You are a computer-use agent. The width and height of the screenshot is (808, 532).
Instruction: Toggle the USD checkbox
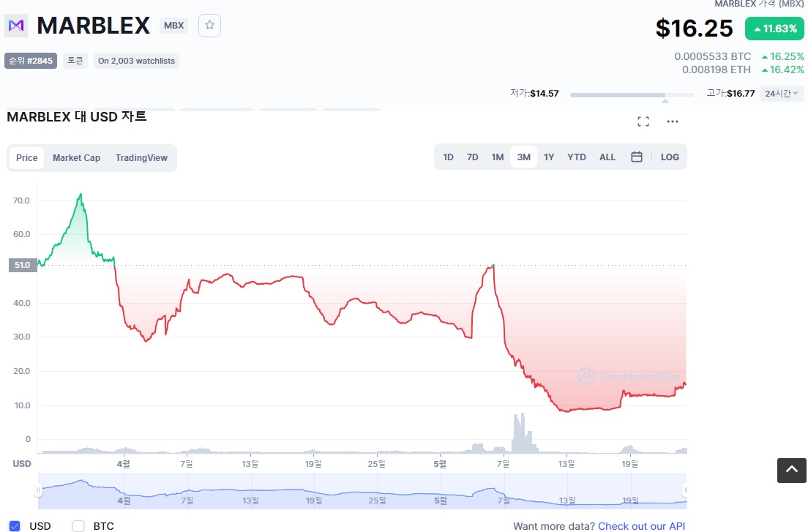[15, 526]
